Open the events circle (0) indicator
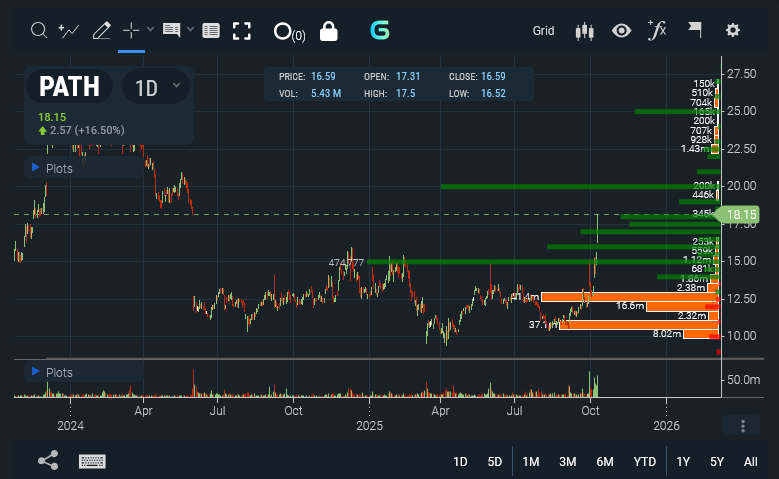779x479 pixels. [290, 32]
